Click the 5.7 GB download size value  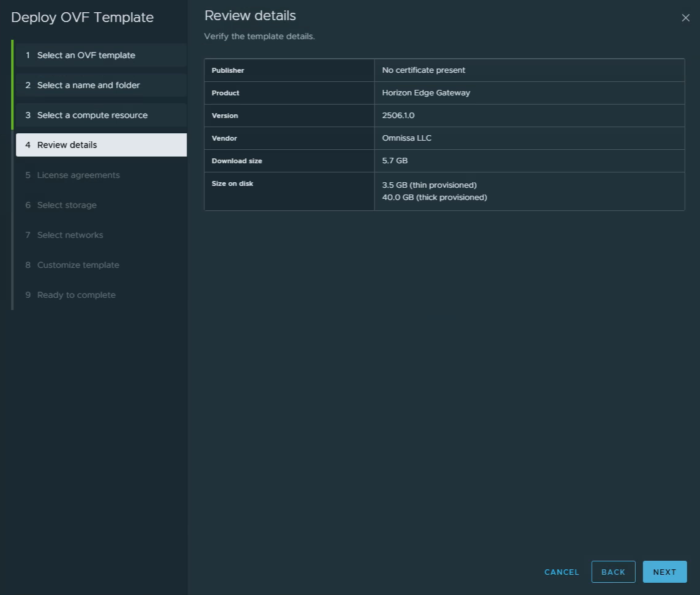pyautogui.click(x=395, y=161)
